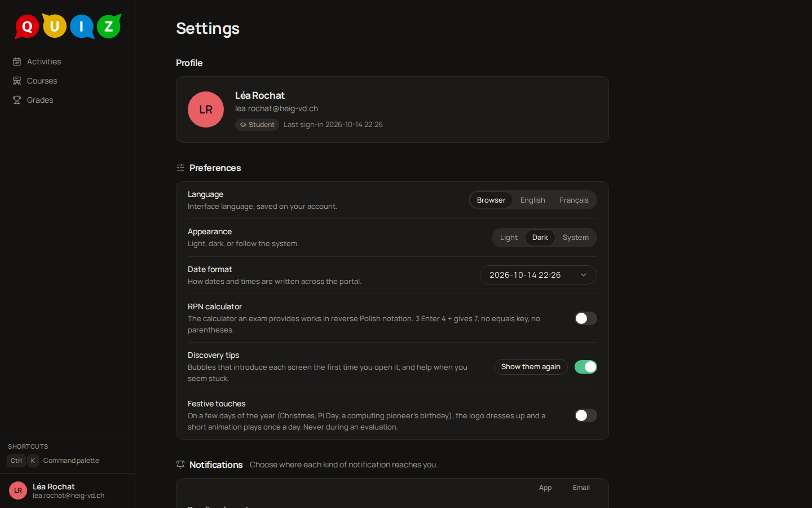
Task: Click the Email notifications column header
Action: [581, 488]
